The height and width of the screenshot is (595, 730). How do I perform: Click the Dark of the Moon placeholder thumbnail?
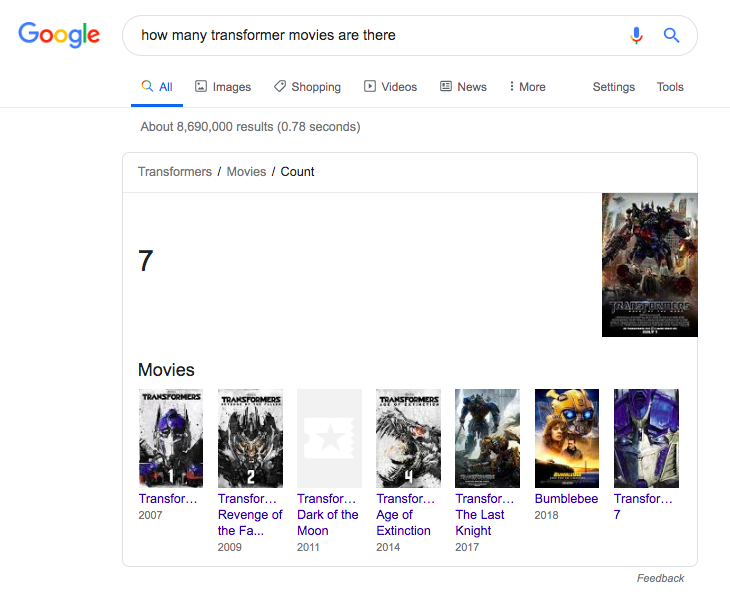point(329,438)
